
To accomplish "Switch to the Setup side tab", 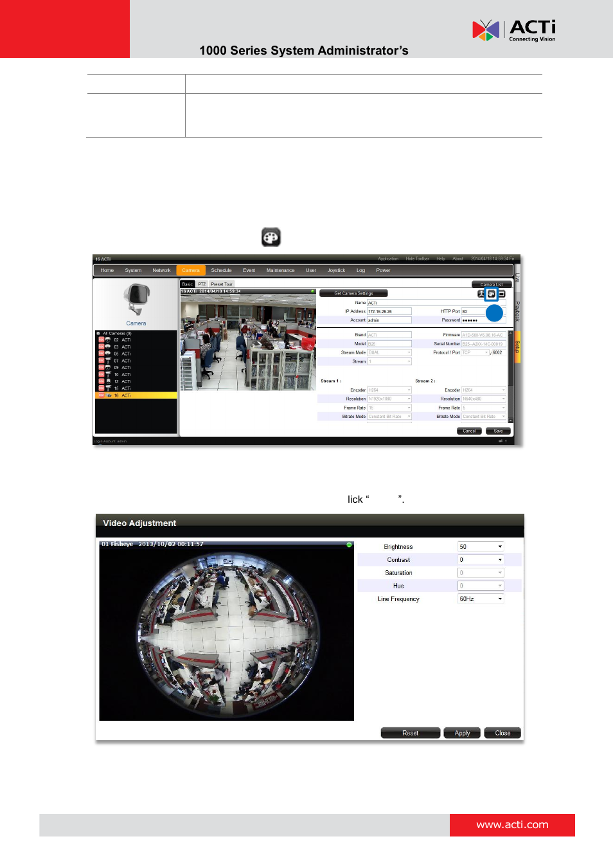I will pyautogui.click(x=517, y=347).
